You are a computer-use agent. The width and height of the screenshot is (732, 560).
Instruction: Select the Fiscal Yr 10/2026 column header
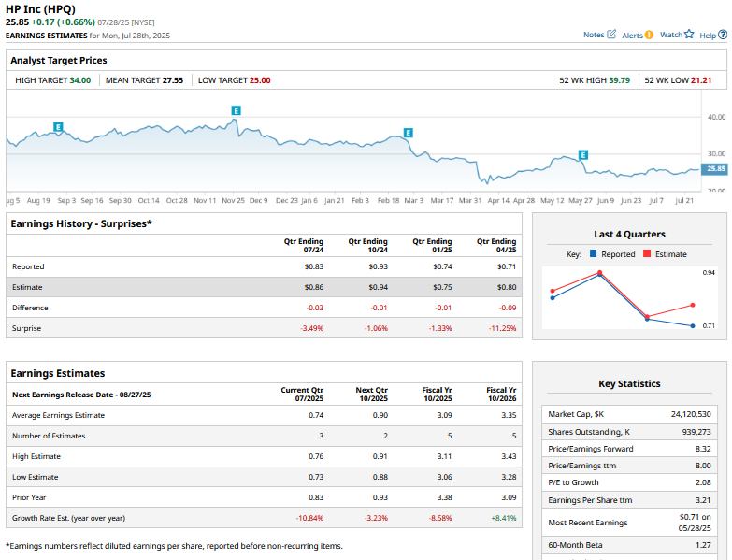(x=501, y=394)
